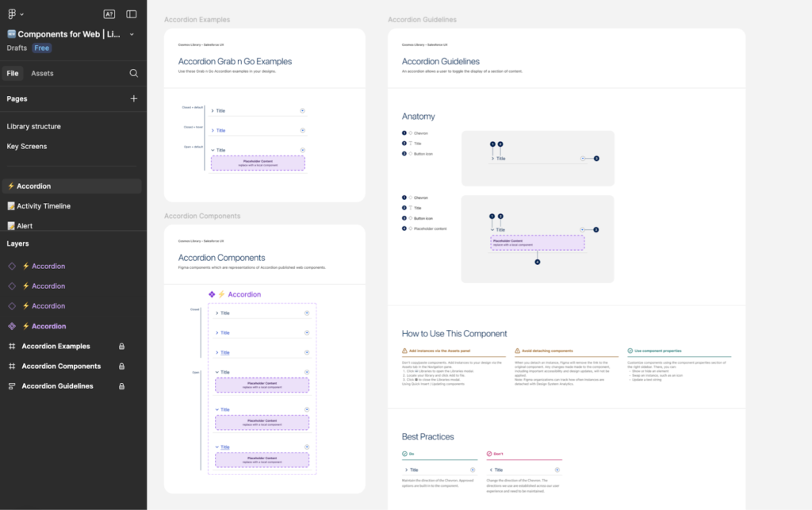The width and height of the screenshot is (812, 510).
Task: Open the Figma main menu logo
Action: [12, 13]
